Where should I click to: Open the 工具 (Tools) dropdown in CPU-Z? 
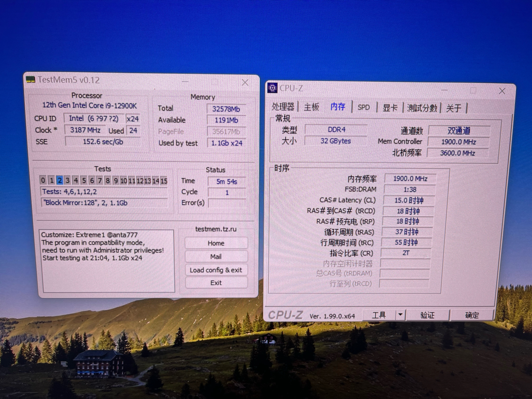point(379,315)
